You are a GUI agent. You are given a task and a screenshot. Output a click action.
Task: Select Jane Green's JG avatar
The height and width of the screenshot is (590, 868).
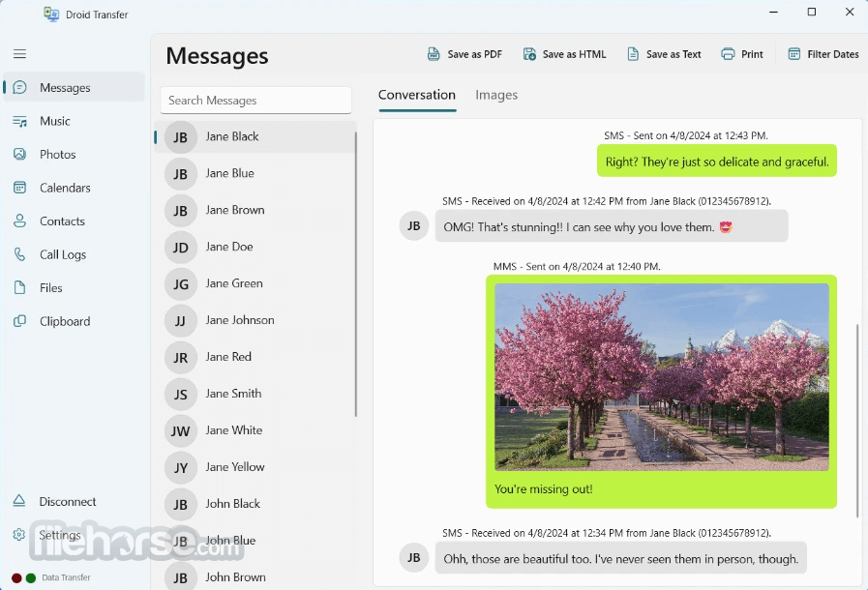180,284
